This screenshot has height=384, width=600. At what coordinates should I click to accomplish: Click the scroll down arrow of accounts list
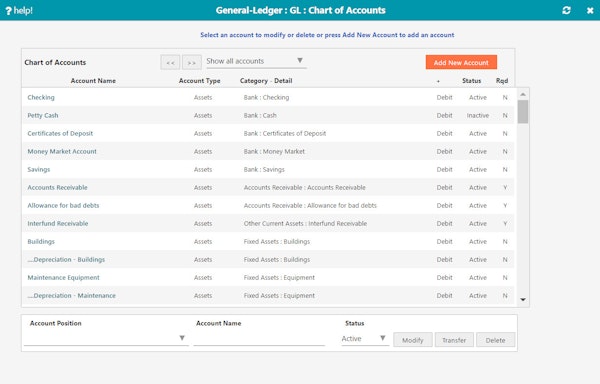[523, 299]
